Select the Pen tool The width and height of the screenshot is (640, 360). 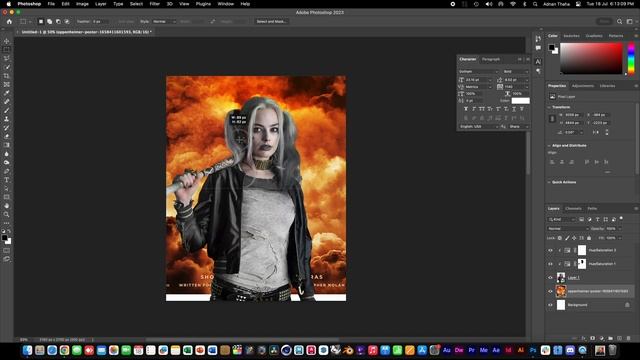coord(7,171)
